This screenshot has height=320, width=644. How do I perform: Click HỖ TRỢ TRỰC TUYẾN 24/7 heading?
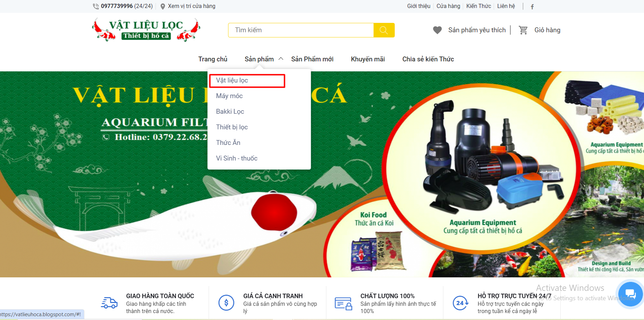point(514,296)
